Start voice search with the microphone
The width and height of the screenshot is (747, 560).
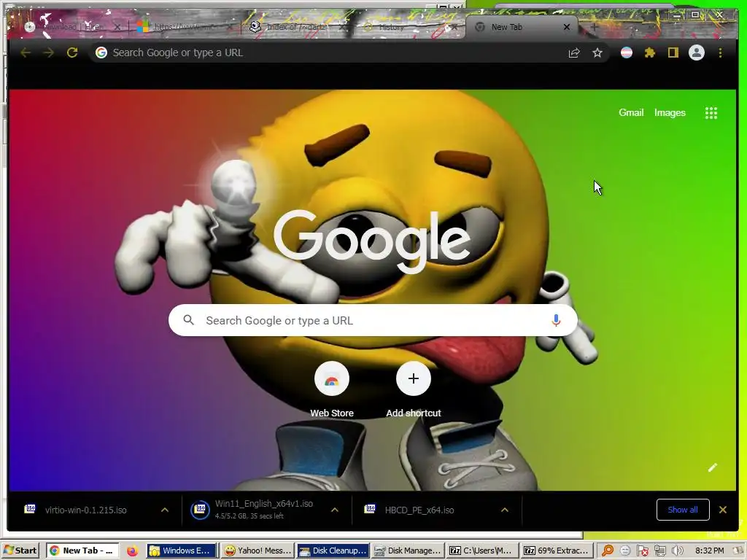click(x=555, y=321)
